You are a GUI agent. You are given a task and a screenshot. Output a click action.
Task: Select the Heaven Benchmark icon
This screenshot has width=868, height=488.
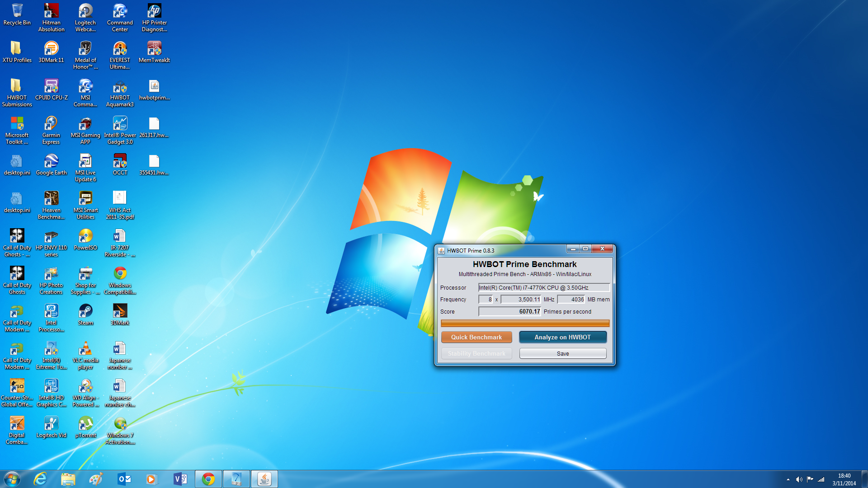click(x=52, y=206)
